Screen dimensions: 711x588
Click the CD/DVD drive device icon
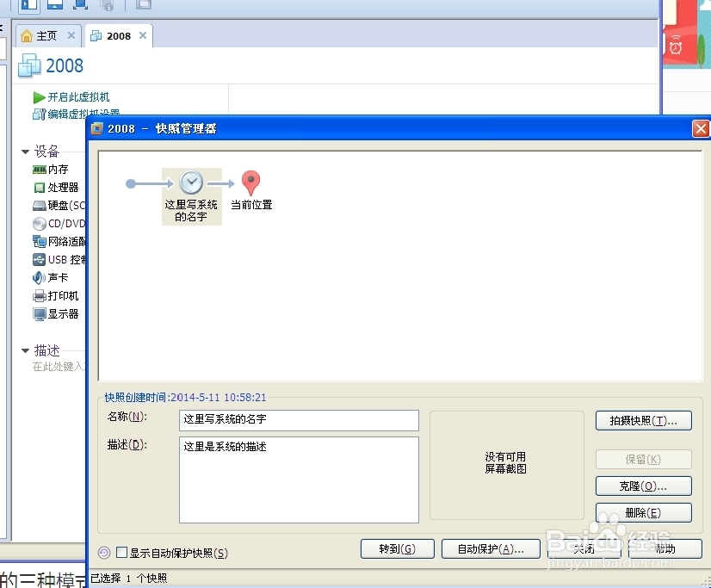pos(39,224)
